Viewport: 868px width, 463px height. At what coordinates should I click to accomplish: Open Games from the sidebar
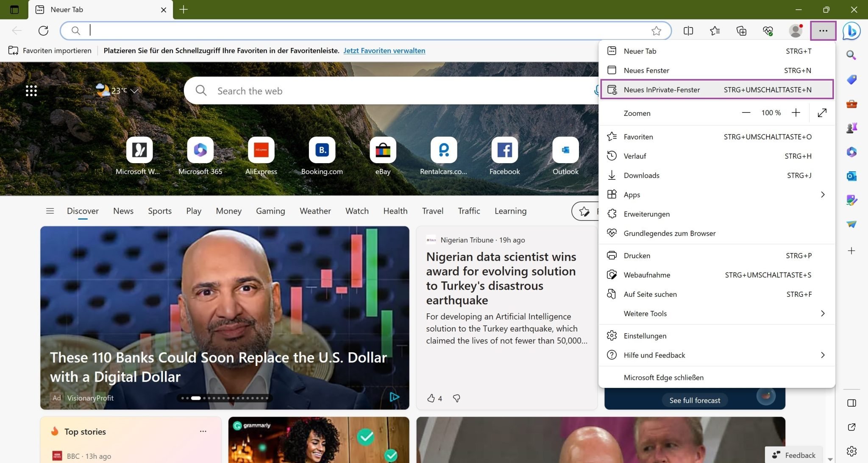(851, 127)
